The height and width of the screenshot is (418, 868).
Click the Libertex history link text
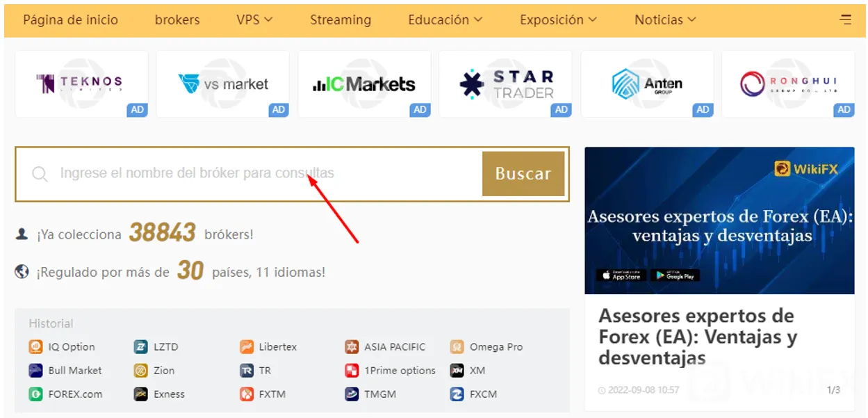278,346
